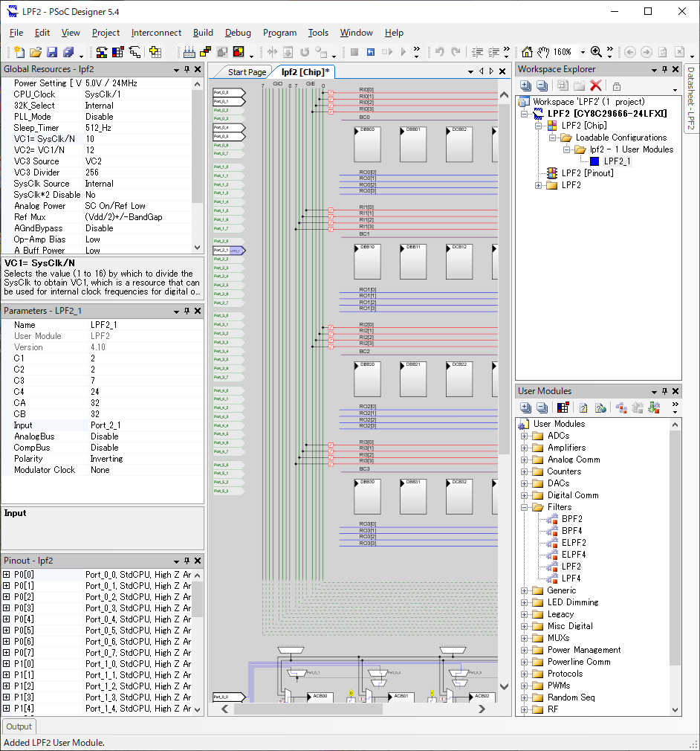Select the BPF2 filter module
Viewport: 700px width, 751px height.
[x=571, y=519]
